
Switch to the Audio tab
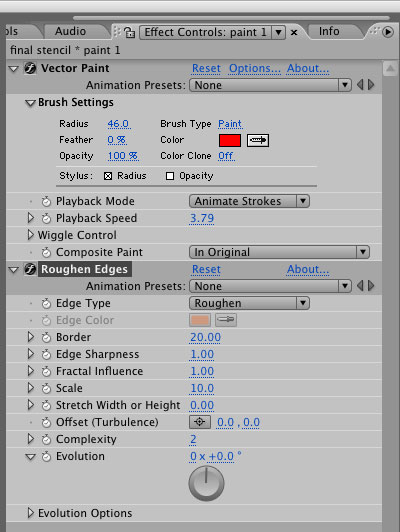click(x=71, y=31)
